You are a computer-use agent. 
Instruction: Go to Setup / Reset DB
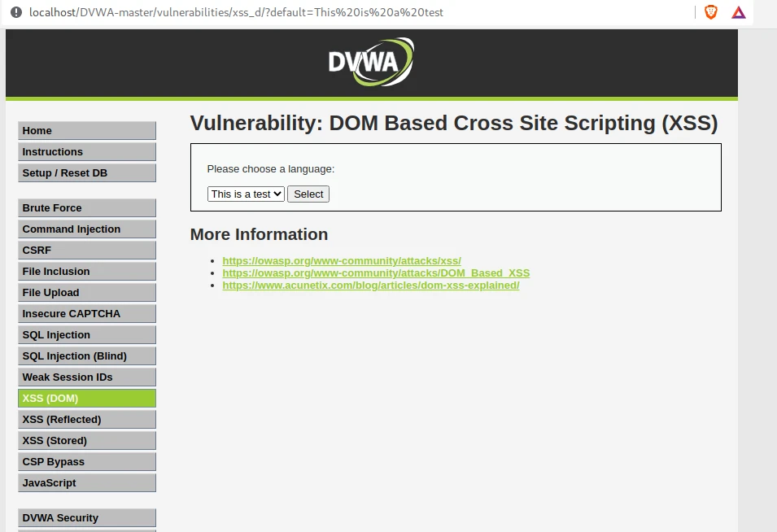(x=86, y=172)
